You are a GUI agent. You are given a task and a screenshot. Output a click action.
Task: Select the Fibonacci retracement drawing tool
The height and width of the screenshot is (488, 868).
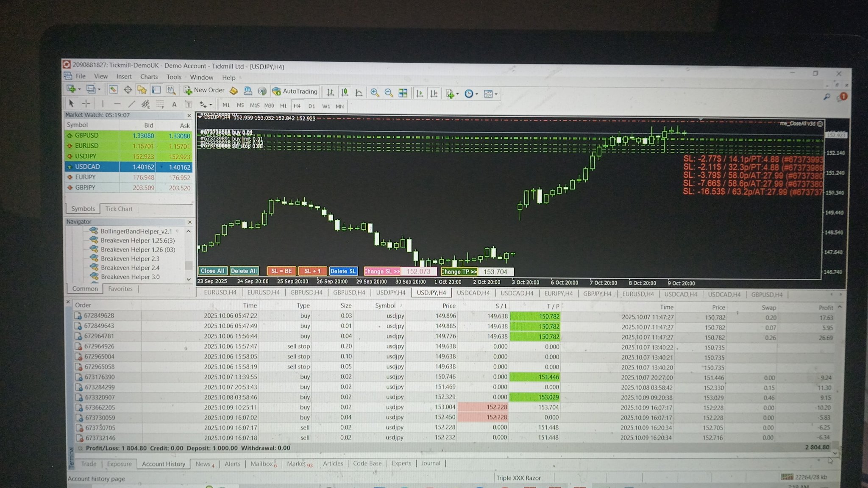point(159,104)
